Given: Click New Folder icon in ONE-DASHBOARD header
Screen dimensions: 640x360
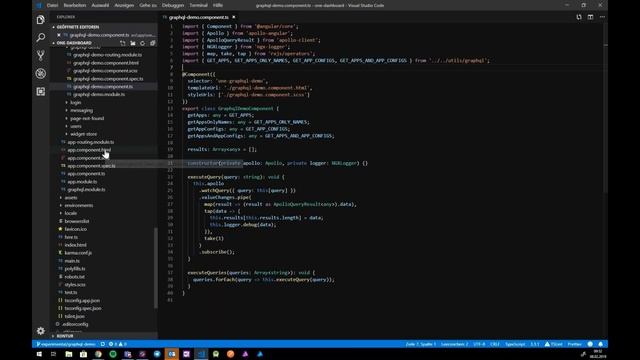Looking at the screenshot, I should click(x=133, y=43).
